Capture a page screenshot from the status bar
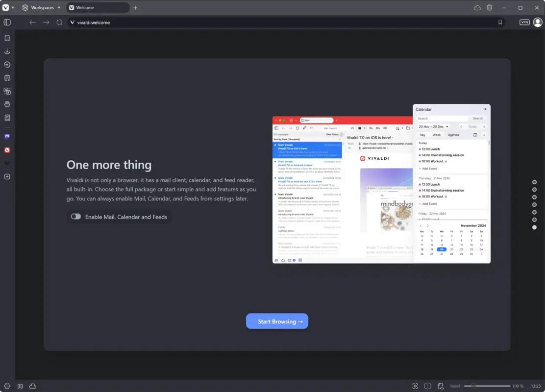Viewport: 545px width, 392px height. point(415,386)
